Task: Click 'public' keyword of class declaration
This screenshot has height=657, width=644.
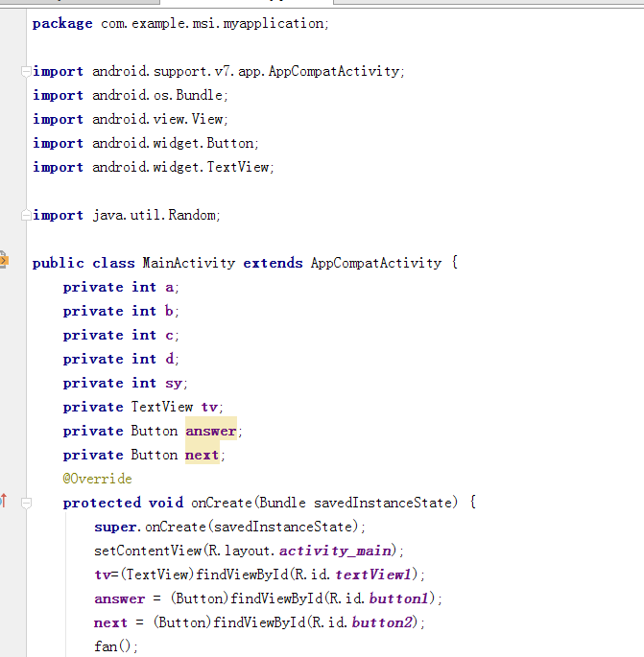Action: pos(59,263)
